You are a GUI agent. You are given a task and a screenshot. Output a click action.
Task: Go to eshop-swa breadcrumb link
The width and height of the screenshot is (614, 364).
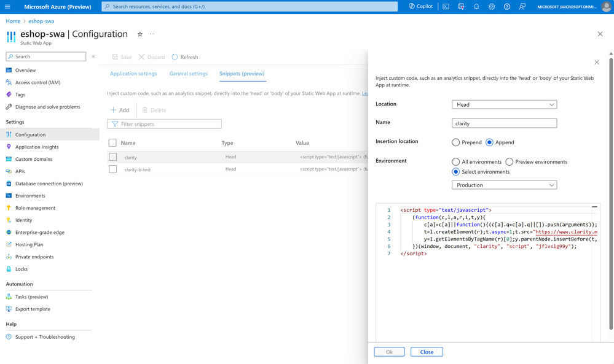(41, 21)
